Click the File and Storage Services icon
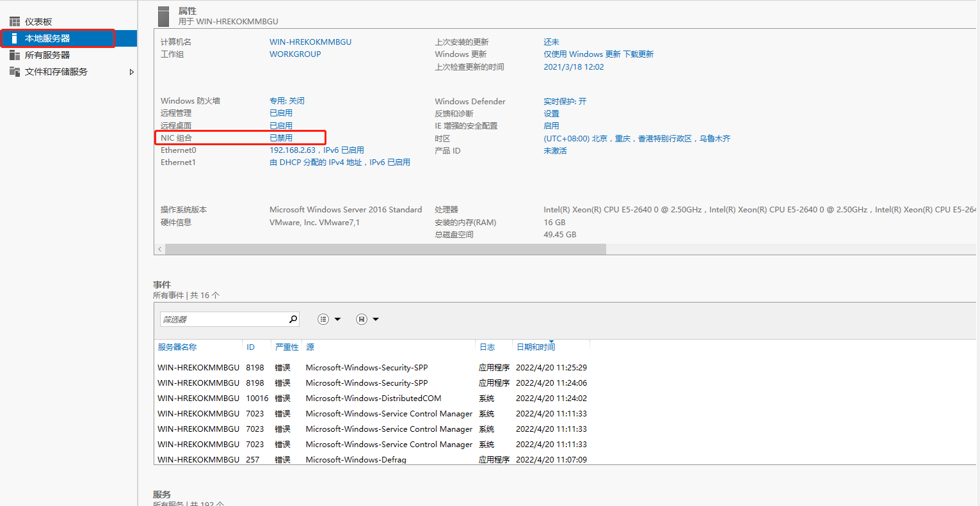Viewport: 980px width, 506px height. (14, 72)
